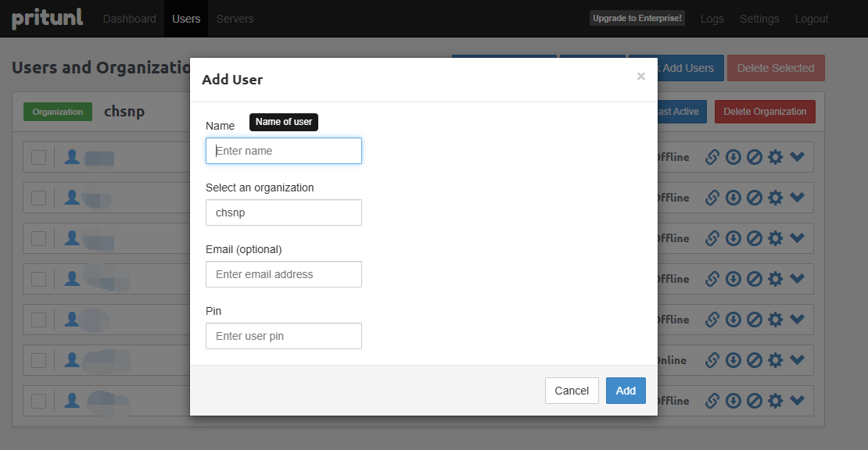Select the fourth user's checkbox
This screenshot has width=868, height=450.
point(38,279)
